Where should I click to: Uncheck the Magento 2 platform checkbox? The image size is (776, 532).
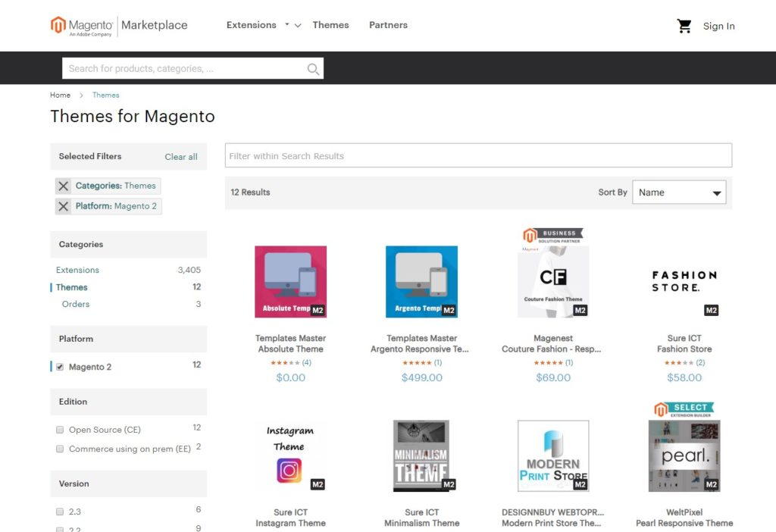(x=60, y=367)
